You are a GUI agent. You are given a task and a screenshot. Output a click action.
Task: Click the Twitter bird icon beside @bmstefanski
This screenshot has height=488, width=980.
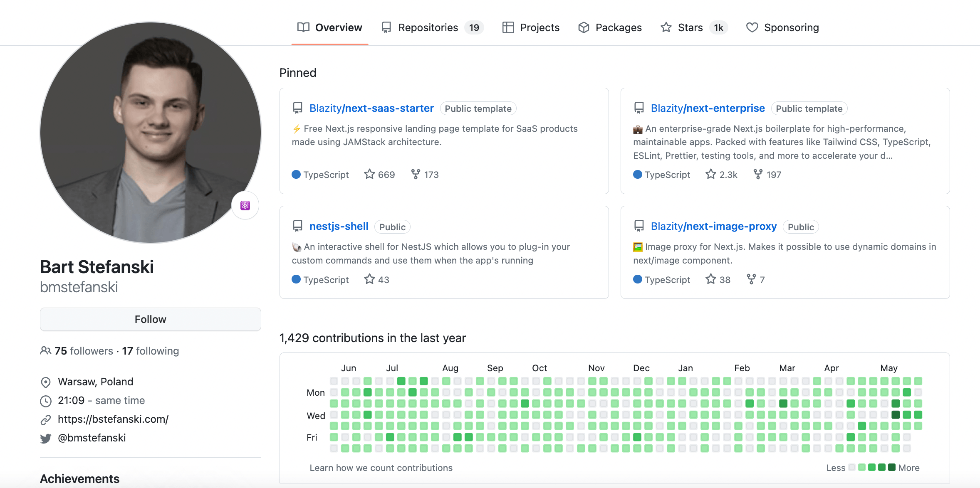(x=46, y=438)
